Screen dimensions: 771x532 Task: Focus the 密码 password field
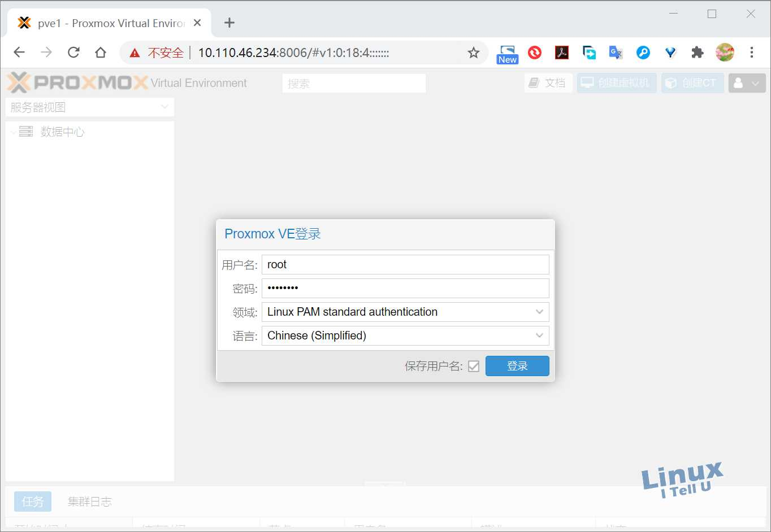[405, 288]
